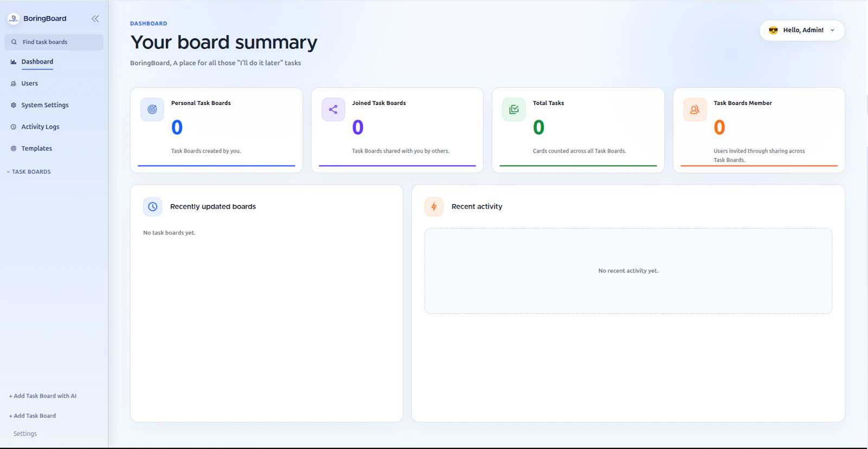This screenshot has width=868, height=449.
Task: Click + Add Task Board
Action: [33, 416]
